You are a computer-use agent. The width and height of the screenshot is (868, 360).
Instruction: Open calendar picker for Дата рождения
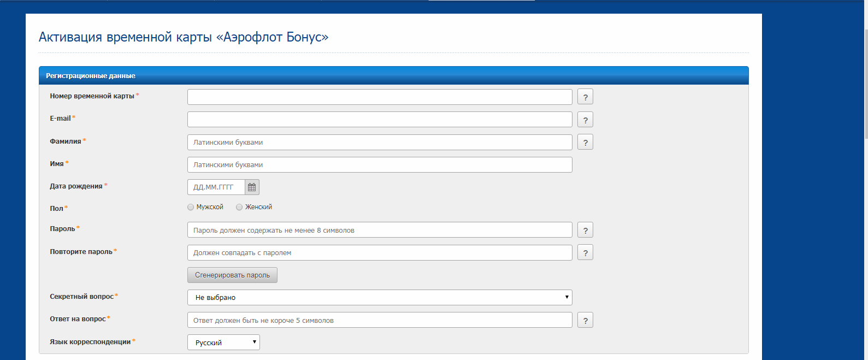[x=252, y=187]
